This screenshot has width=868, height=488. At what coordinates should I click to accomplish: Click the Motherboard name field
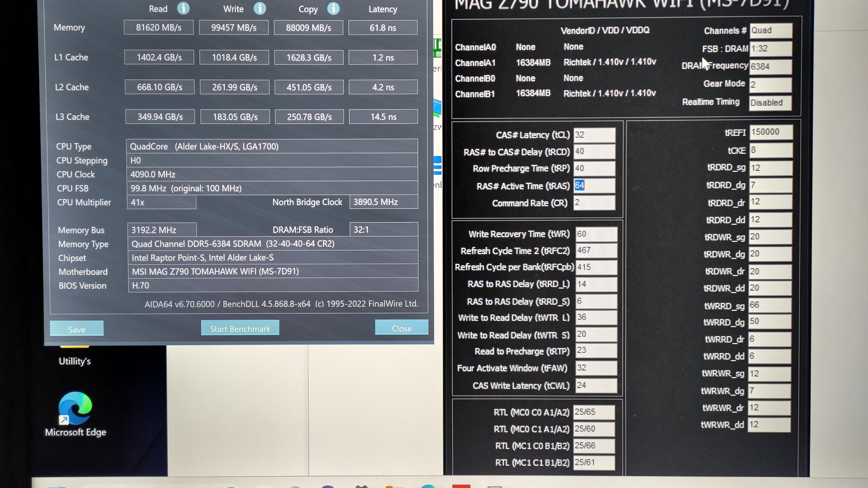(x=273, y=271)
